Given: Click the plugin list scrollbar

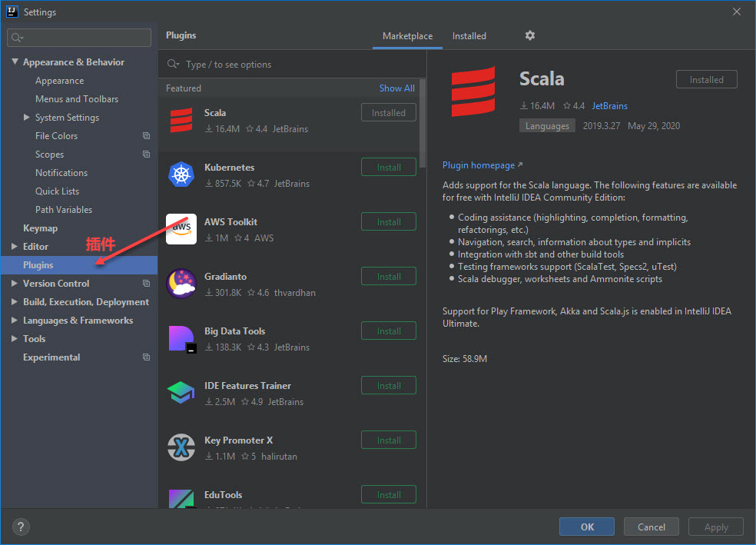Looking at the screenshot, I should tap(423, 123).
